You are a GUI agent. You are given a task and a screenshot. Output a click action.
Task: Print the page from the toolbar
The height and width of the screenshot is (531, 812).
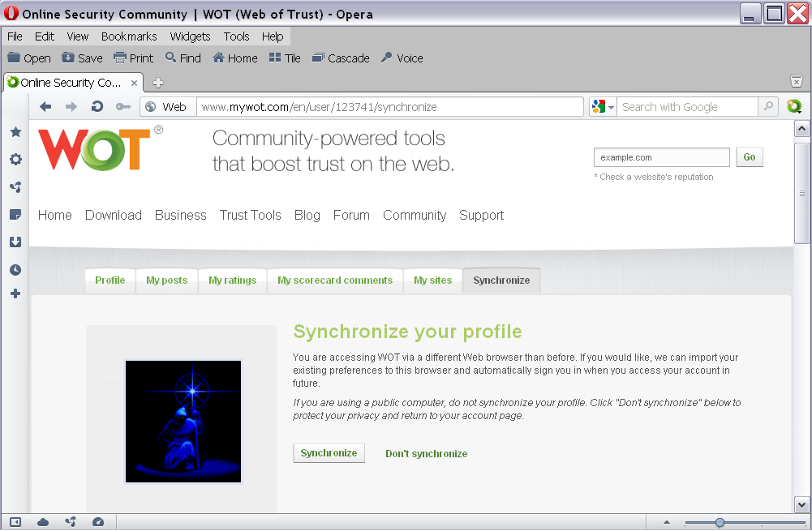134,58
